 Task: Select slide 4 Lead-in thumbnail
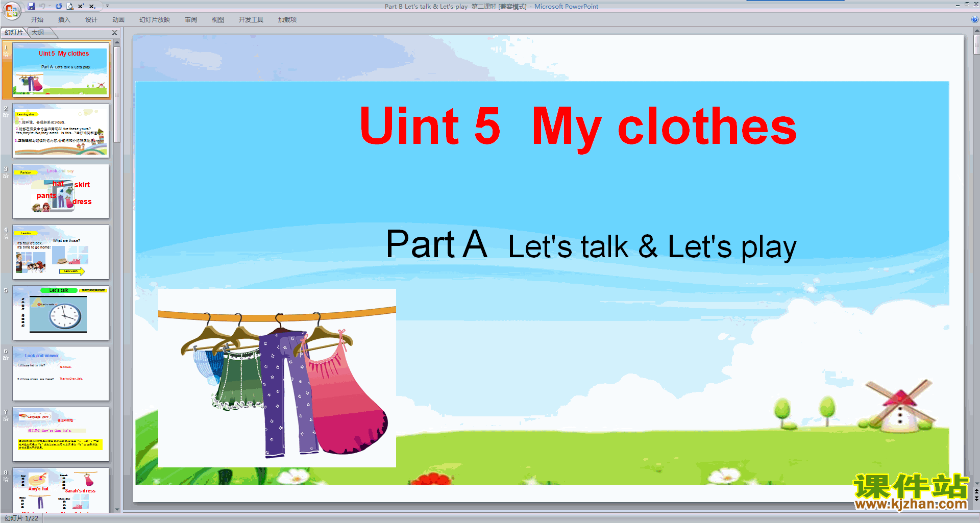61,252
